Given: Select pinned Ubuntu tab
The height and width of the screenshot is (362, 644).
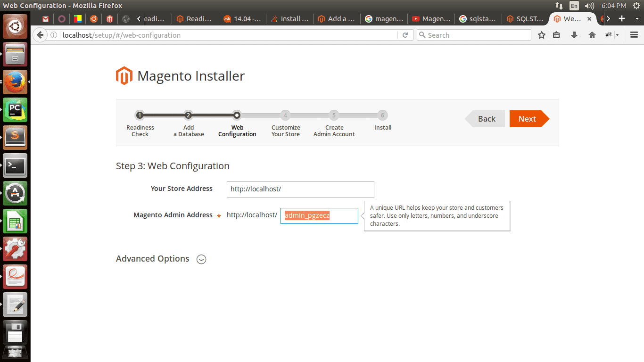Looking at the screenshot, I should point(94,19).
